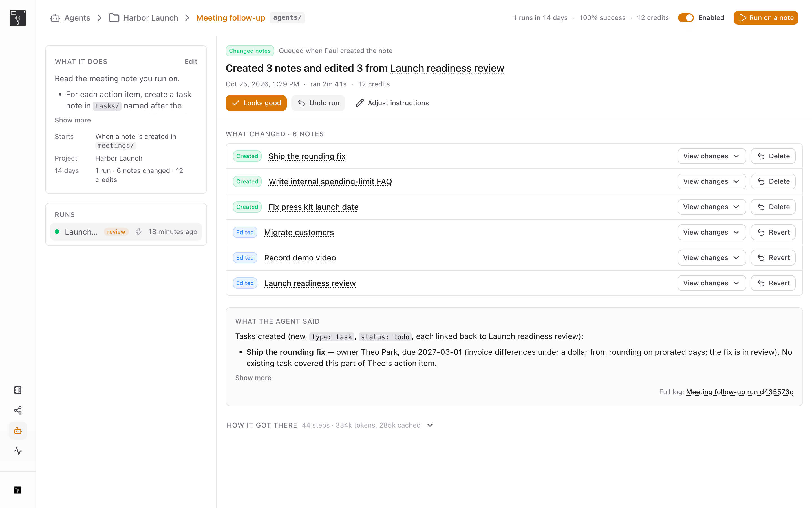Expand View changes for Record demo video

[x=711, y=258]
